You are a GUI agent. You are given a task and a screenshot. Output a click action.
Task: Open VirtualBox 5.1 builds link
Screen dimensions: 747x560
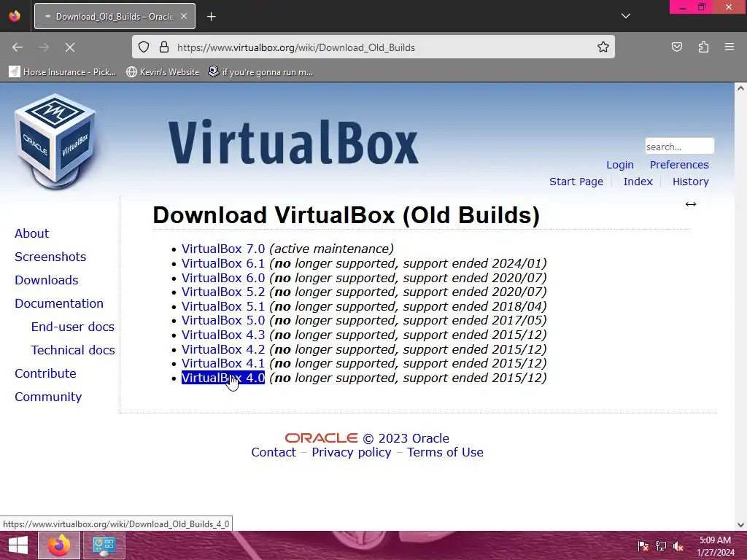click(x=223, y=306)
